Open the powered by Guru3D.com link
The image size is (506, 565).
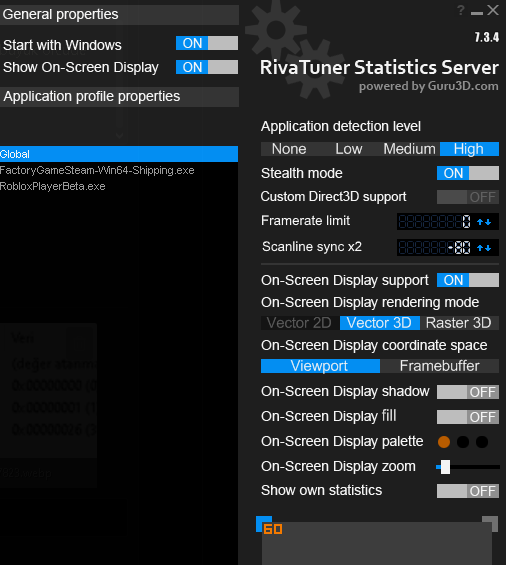[429, 86]
